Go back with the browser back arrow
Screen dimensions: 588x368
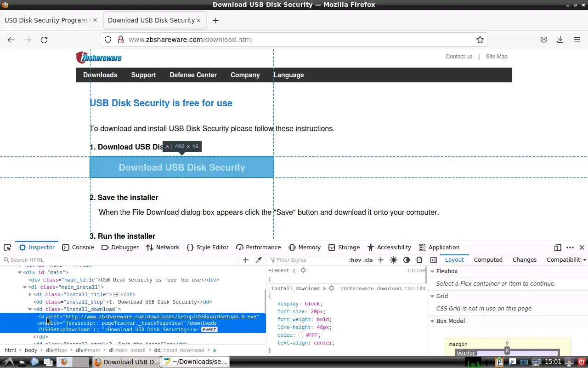[x=11, y=40]
